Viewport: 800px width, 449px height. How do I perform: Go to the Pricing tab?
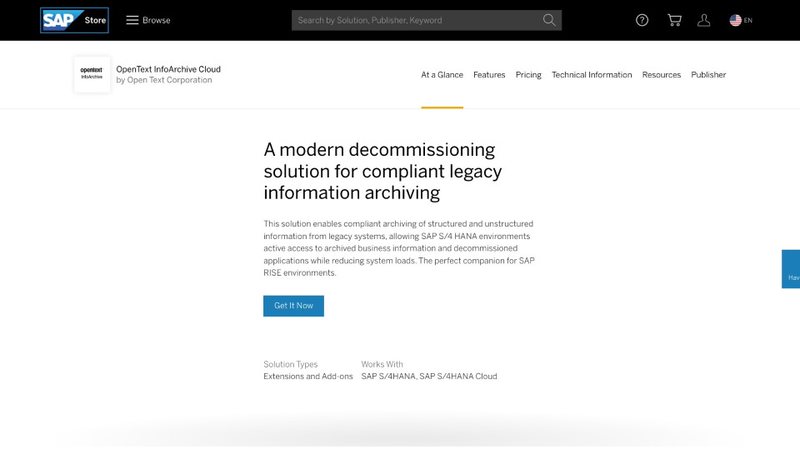point(528,75)
